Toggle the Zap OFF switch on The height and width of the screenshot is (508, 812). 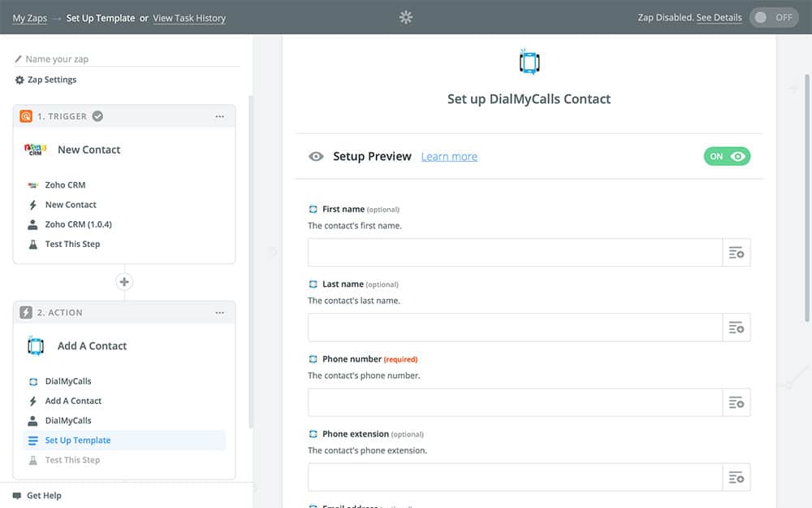pyautogui.click(x=773, y=17)
